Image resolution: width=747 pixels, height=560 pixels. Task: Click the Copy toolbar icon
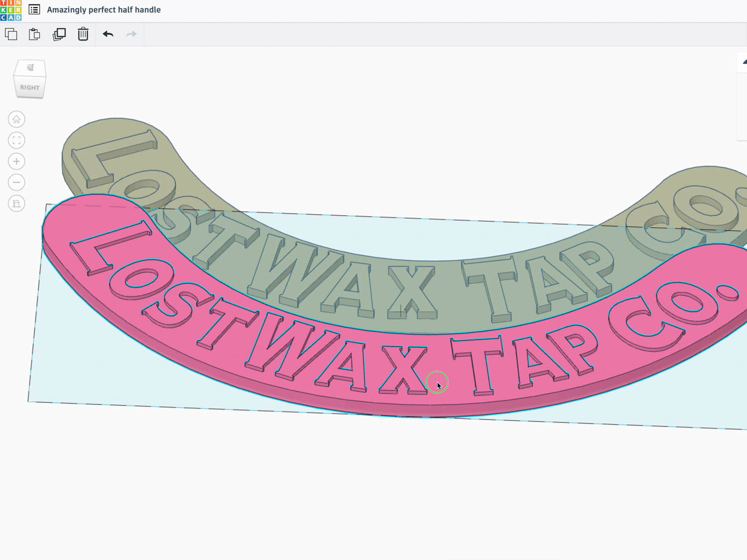point(11,34)
